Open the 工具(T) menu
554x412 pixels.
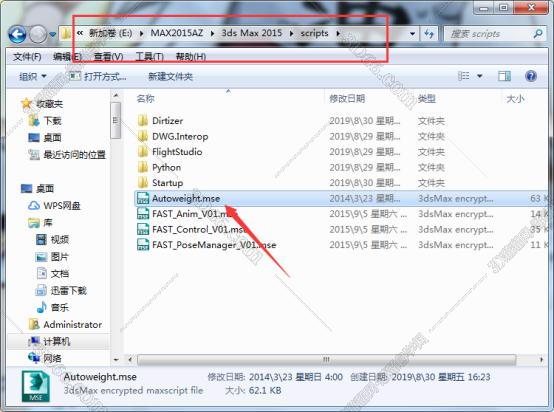pos(149,57)
